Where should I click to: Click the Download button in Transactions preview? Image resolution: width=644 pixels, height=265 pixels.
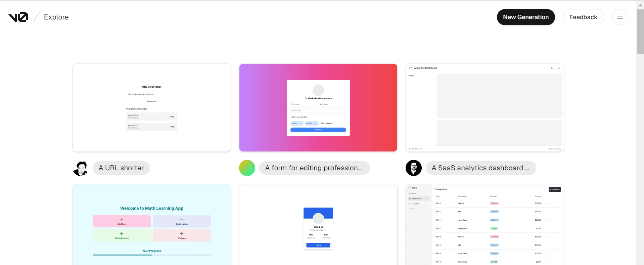555,189
